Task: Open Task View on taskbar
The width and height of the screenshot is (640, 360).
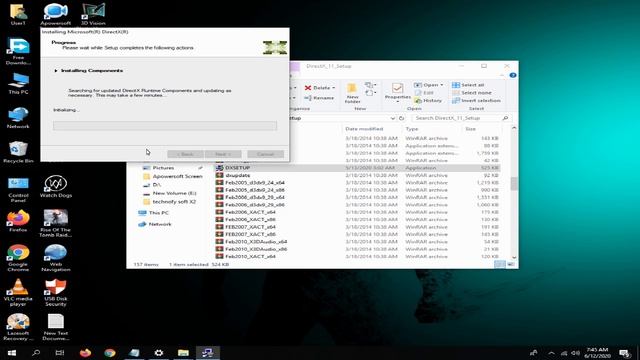Action: tap(60, 353)
